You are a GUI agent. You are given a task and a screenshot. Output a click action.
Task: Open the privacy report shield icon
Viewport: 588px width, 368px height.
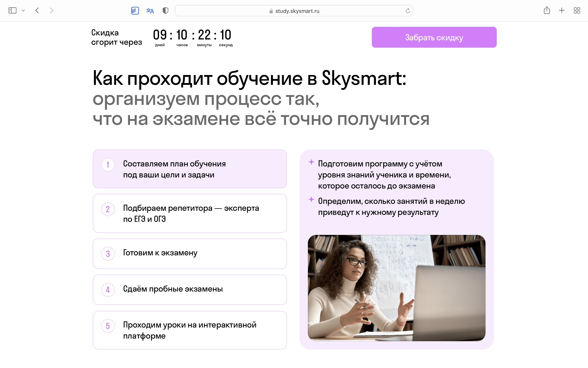(165, 11)
